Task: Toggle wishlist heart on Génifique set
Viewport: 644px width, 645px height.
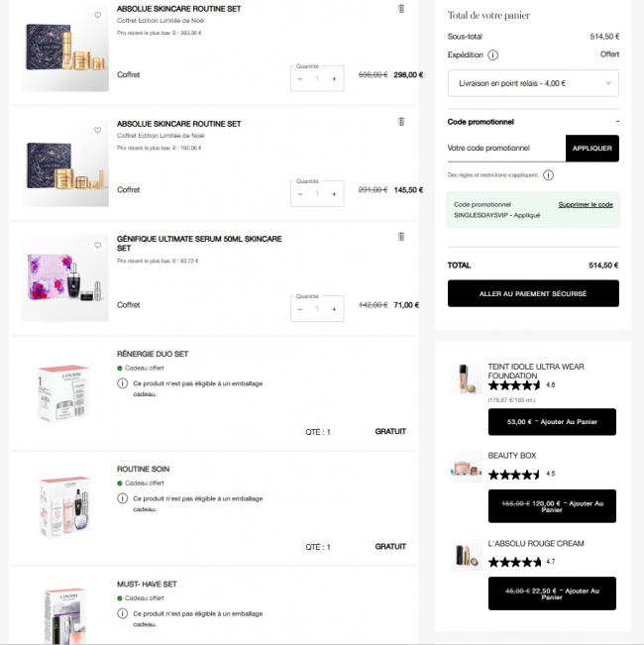Action: tap(97, 246)
